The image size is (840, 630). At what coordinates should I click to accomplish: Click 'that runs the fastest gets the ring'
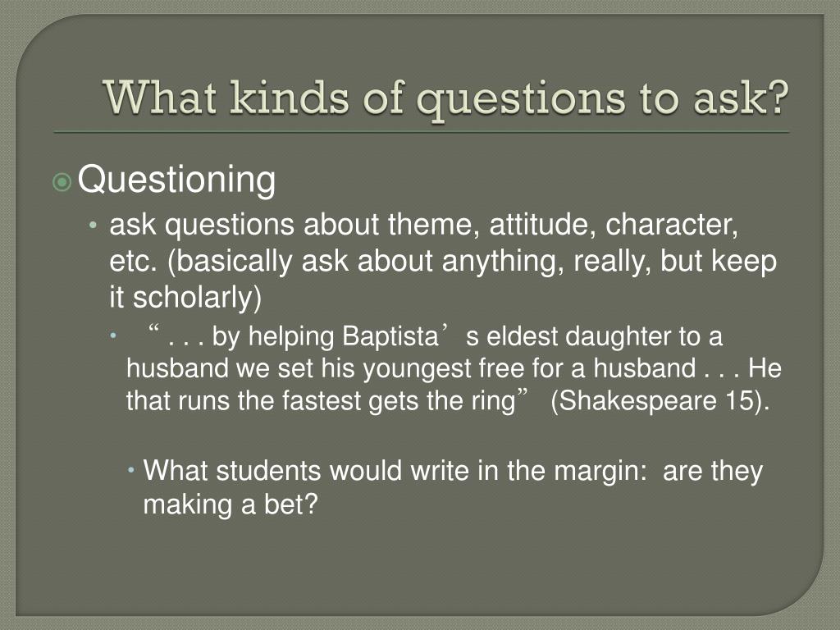tap(321, 401)
